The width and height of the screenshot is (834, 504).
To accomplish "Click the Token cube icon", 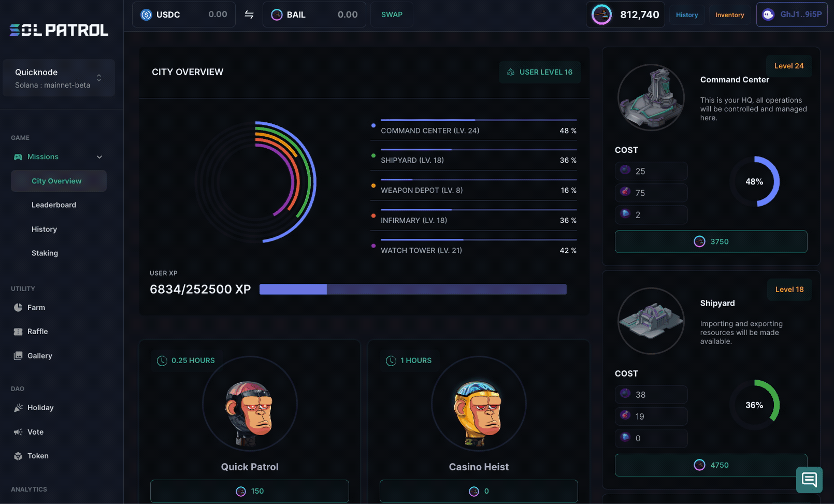I will (18, 456).
